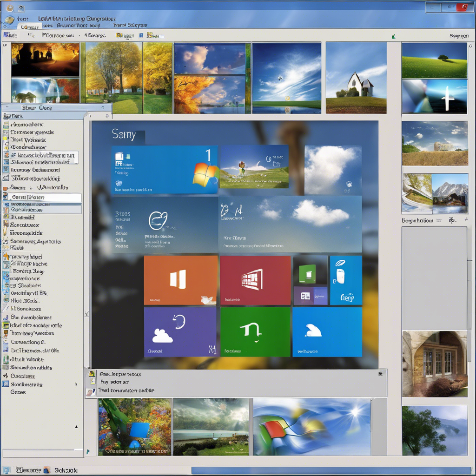The width and height of the screenshot is (476, 476).
Task: Click the text label at right end of toolbar
Action: 458,35
